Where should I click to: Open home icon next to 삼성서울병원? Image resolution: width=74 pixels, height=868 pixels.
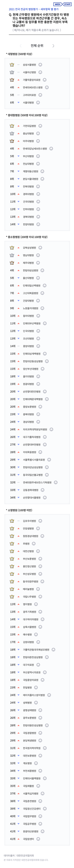[40, 65]
